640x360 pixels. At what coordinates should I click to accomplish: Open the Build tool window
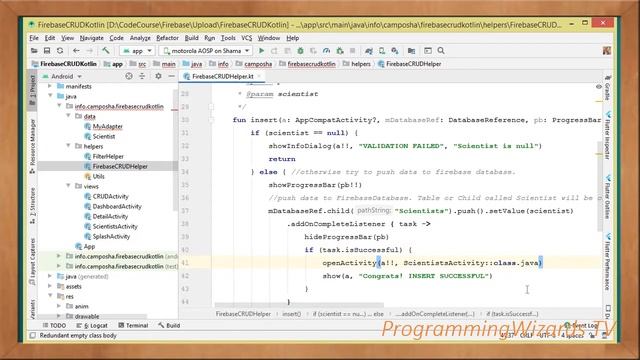click(169, 325)
